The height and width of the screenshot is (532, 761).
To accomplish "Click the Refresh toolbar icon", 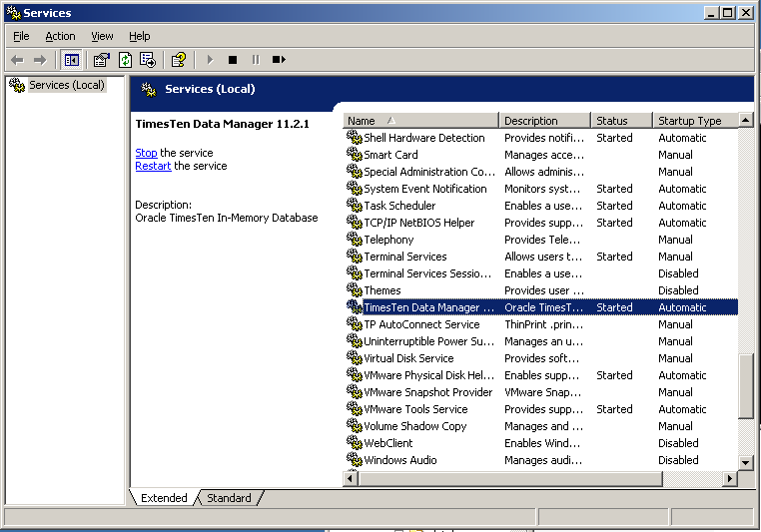I will [125, 60].
